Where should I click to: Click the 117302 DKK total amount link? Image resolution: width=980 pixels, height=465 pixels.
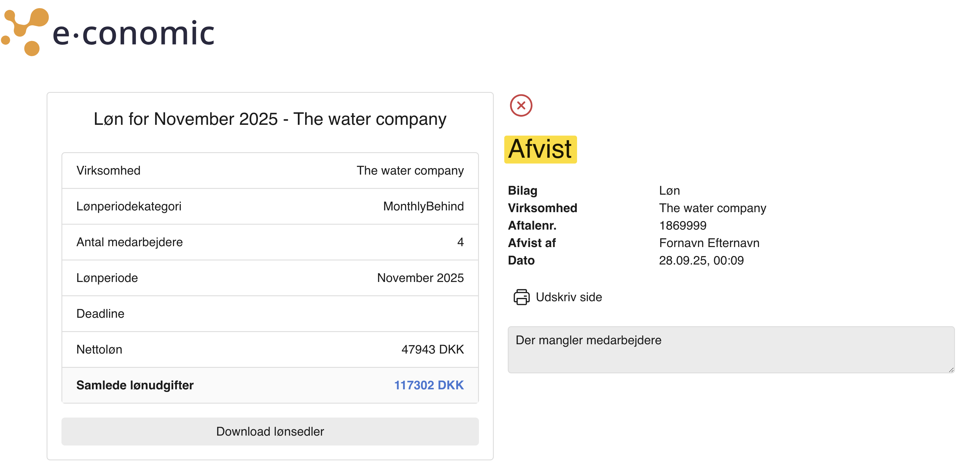[x=428, y=385]
